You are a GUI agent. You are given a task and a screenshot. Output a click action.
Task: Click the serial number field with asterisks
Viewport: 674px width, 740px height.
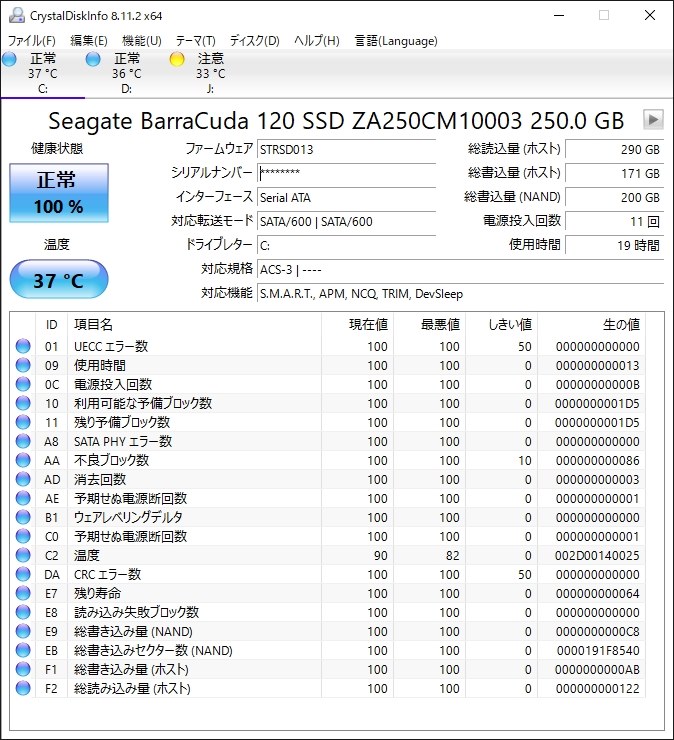[x=346, y=173]
